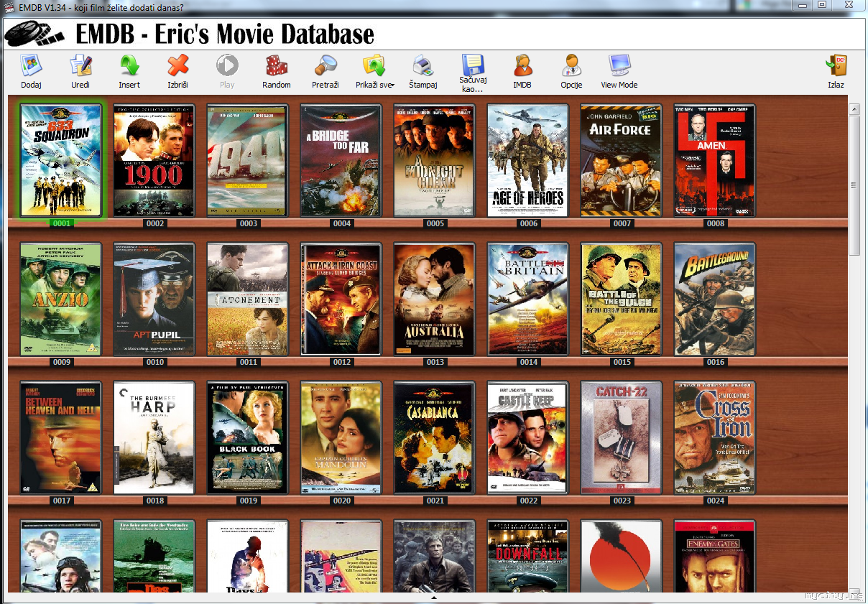Click the Izlaz exit icon
This screenshot has width=868, height=604.
(x=836, y=65)
